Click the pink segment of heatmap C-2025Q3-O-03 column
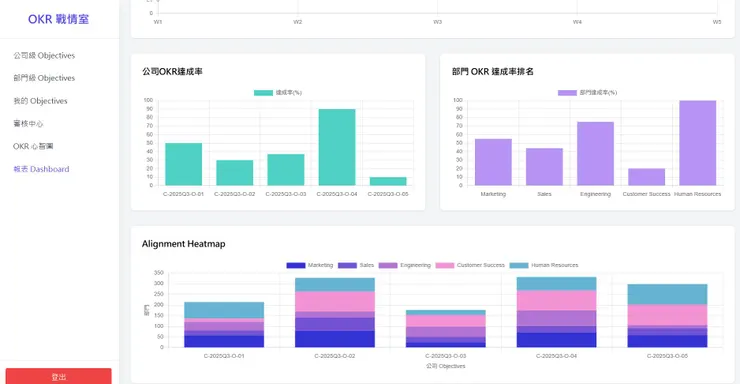Image resolution: width=740 pixels, height=384 pixels. pyautogui.click(x=446, y=321)
